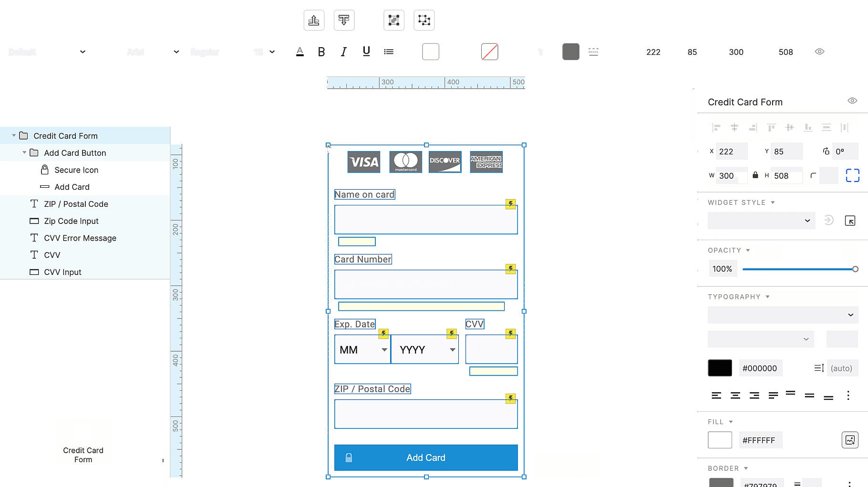Collapse the Credit Card Form group in outline
This screenshot has width=868, height=487.
(14, 136)
